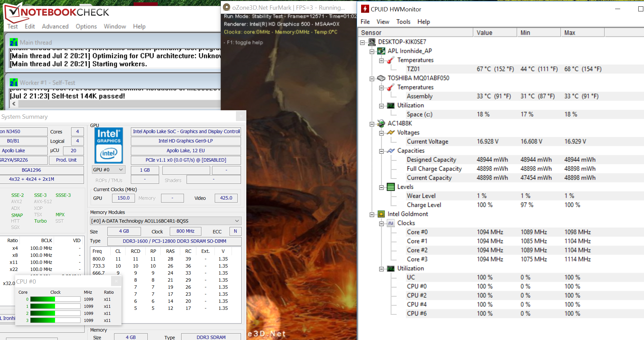This screenshot has width=644, height=340.
Task: Open the Prime95 Edit menu
Action: [30, 26]
